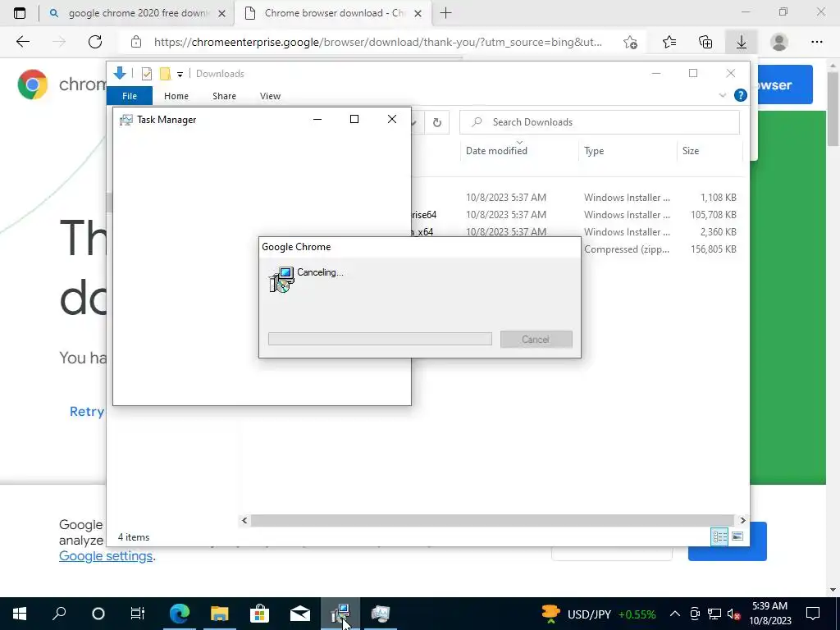The height and width of the screenshot is (630, 840).
Task: Open Microsoft Edge from taskbar
Action: coord(180,614)
